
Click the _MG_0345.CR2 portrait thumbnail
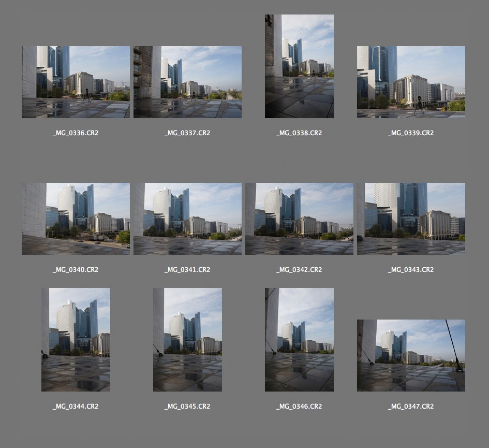[187, 340]
